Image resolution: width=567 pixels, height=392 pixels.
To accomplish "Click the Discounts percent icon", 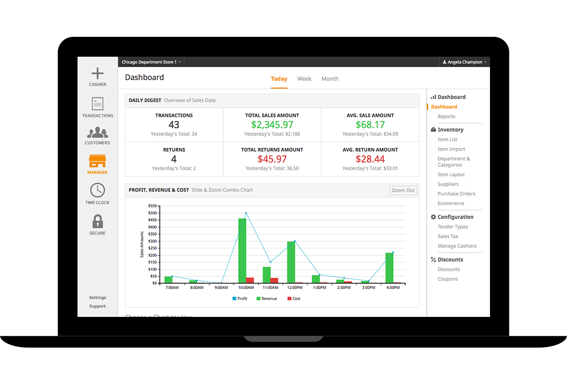I will (433, 260).
